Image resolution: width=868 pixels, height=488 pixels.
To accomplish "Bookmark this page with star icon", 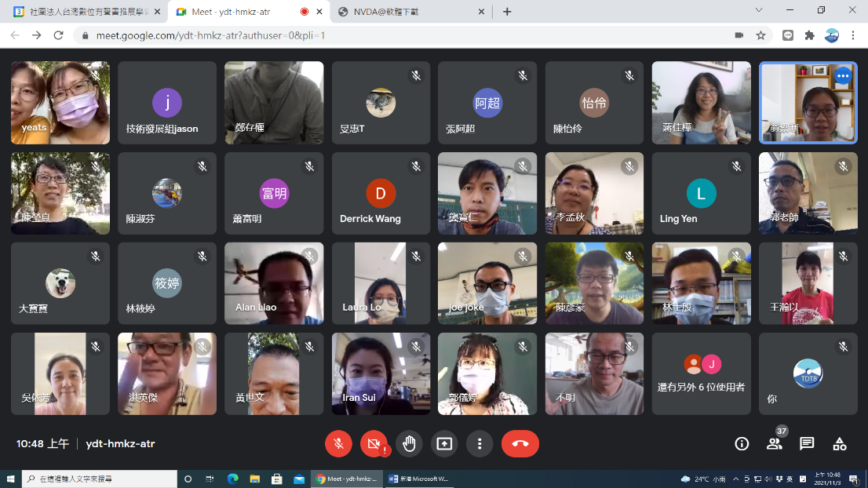I will [x=760, y=35].
